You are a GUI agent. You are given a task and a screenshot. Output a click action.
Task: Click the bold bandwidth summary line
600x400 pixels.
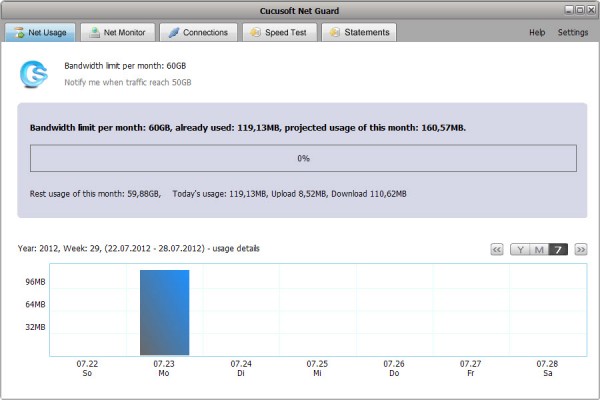click(x=248, y=128)
